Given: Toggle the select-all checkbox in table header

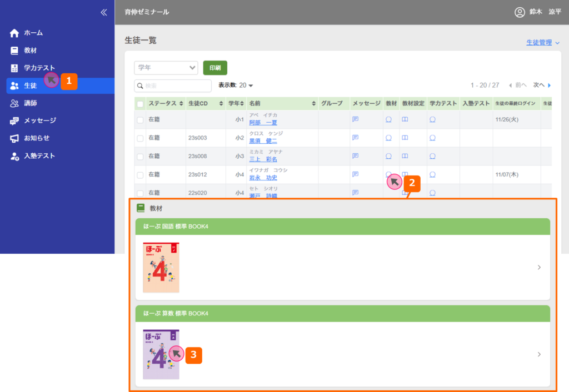Looking at the screenshot, I should click(x=140, y=104).
